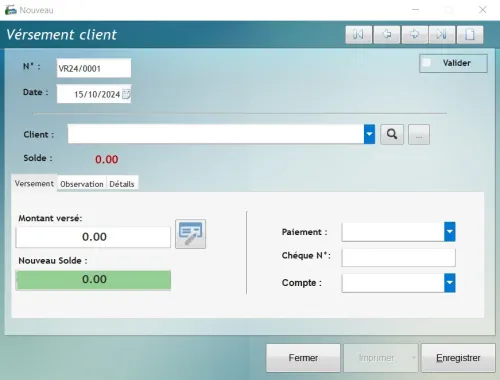Minimize the Nouveau window
The height and width of the screenshot is (380, 500).
click(415, 10)
